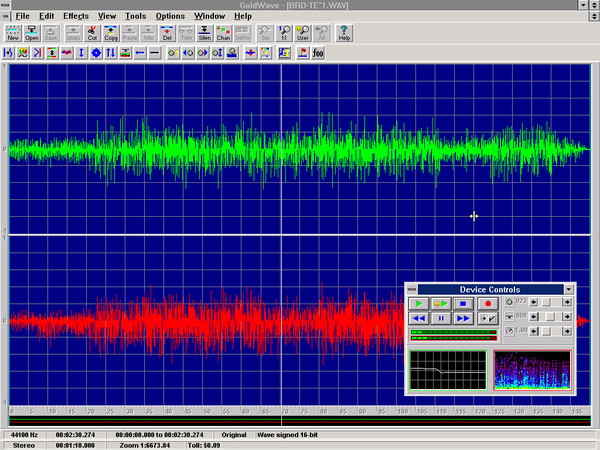600x450 pixels.
Task: Open the GoldWave window control menu box
Action: tap(5, 5)
